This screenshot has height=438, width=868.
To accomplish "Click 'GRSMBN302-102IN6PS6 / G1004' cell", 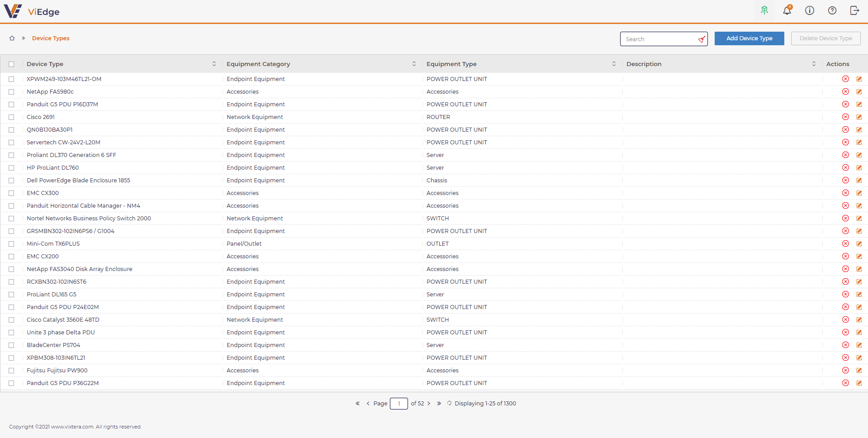I will [71, 231].
